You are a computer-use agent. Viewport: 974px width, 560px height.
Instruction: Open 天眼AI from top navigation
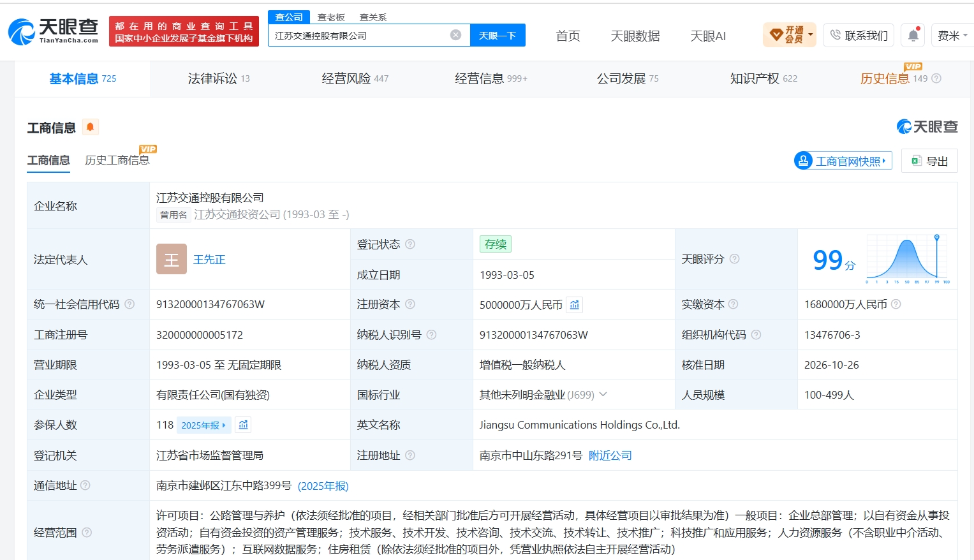pos(708,36)
